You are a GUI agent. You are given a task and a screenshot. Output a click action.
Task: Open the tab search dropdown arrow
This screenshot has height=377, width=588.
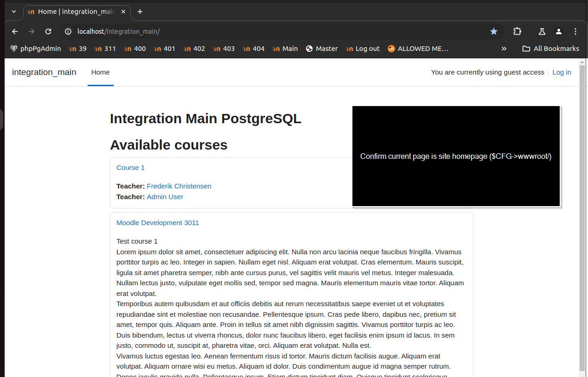pos(14,12)
